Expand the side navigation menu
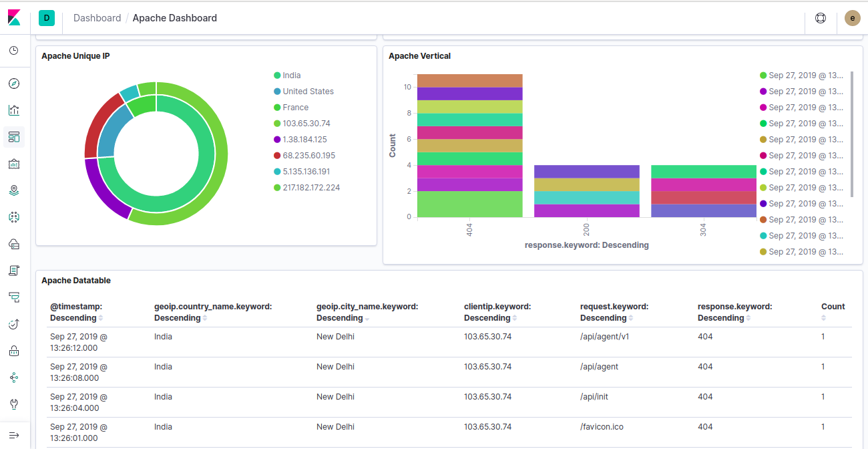The image size is (868, 449). coord(14,435)
